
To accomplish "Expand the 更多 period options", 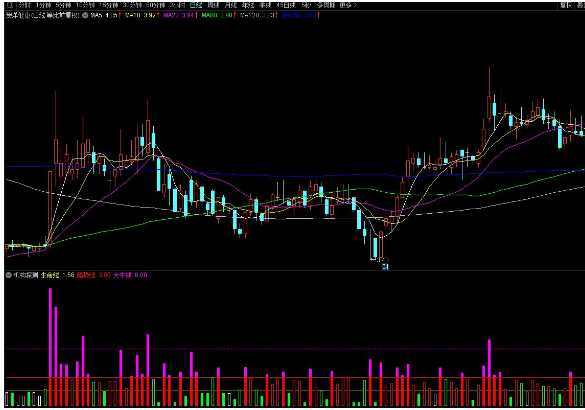I will pos(348,5).
